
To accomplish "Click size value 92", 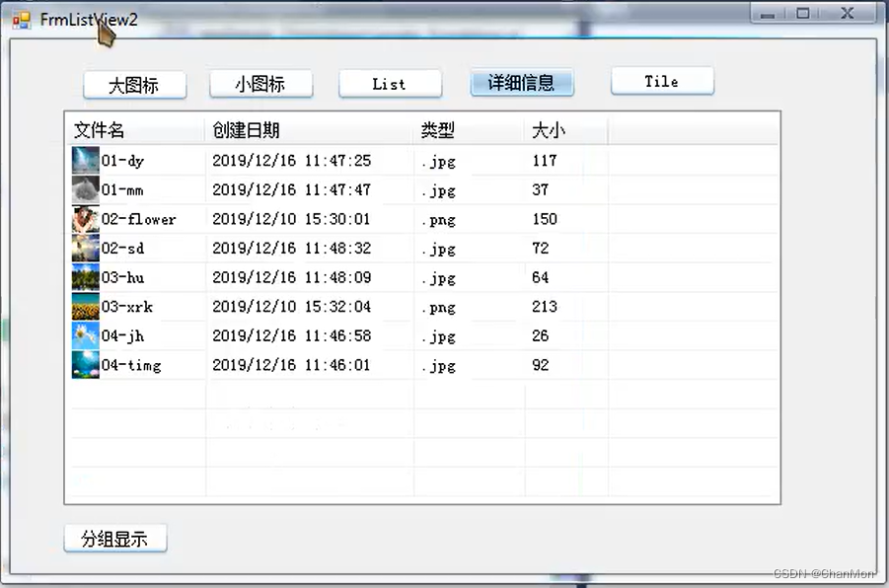I will 541,365.
